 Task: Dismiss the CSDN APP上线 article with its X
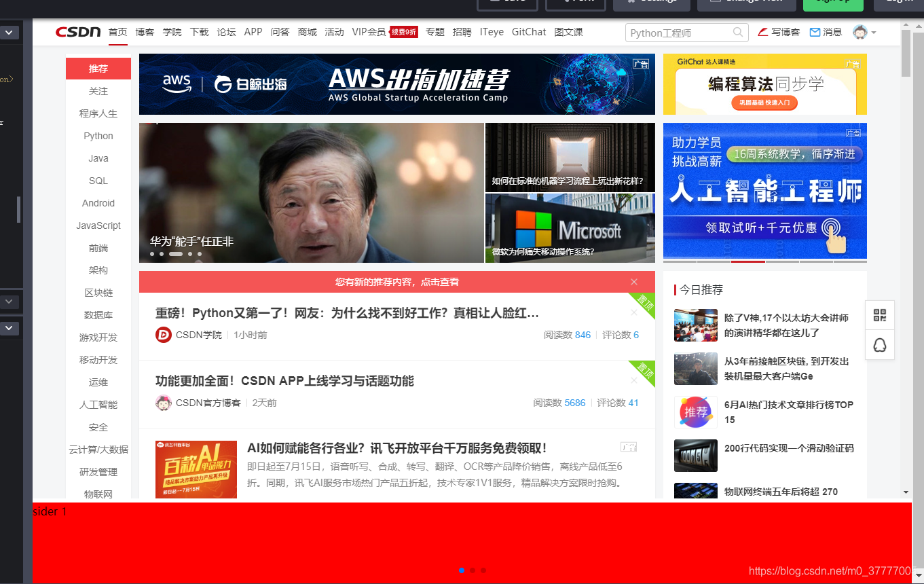[x=634, y=380]
